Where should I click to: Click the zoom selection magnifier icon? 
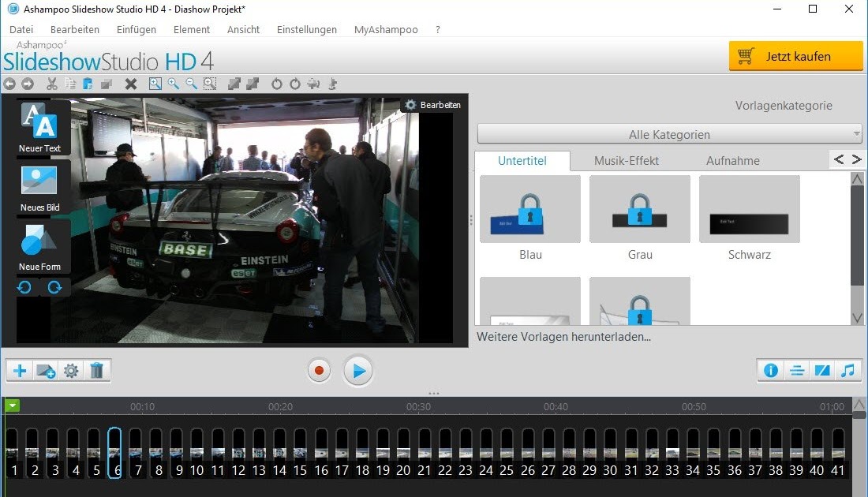coord(210,84)
